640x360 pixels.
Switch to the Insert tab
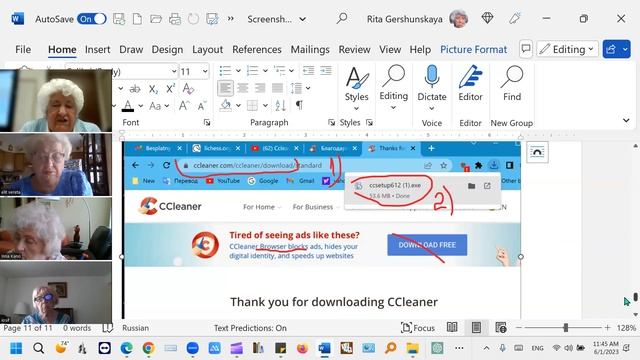point(98,49)
